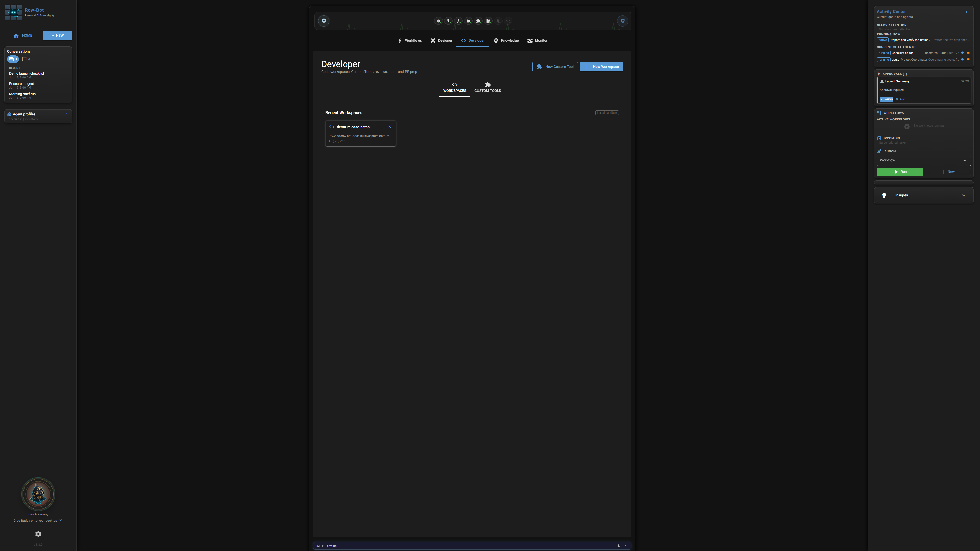Screen dimensions: 980x551
Task: Click the Workflows section icon in right panel
Action: click(879, 113)
